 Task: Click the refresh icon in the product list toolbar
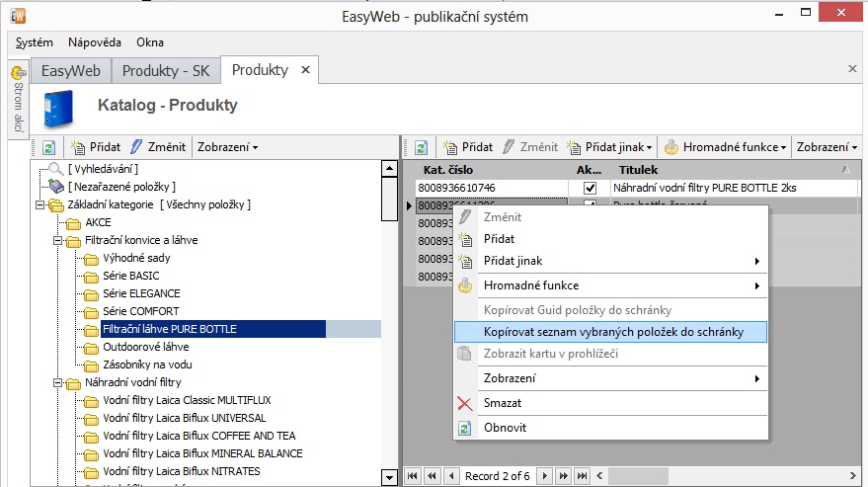(x=421, y=147)
